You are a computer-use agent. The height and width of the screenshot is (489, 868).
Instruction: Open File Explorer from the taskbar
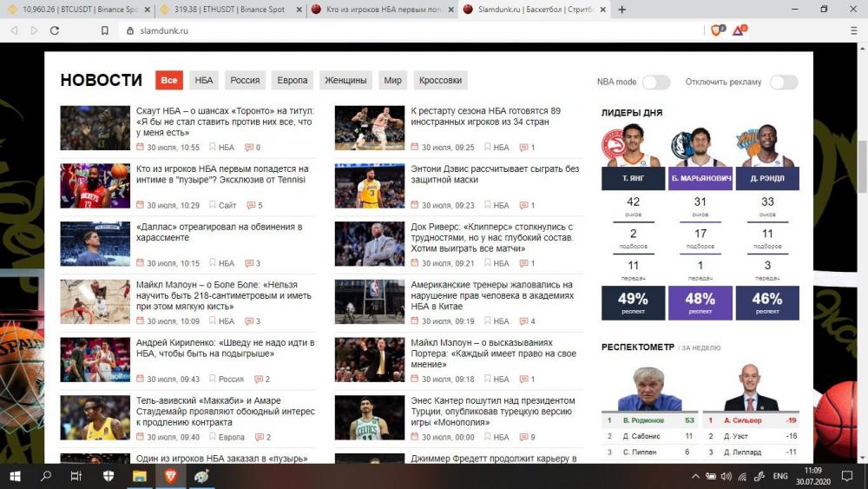click(x=139, y=476)
